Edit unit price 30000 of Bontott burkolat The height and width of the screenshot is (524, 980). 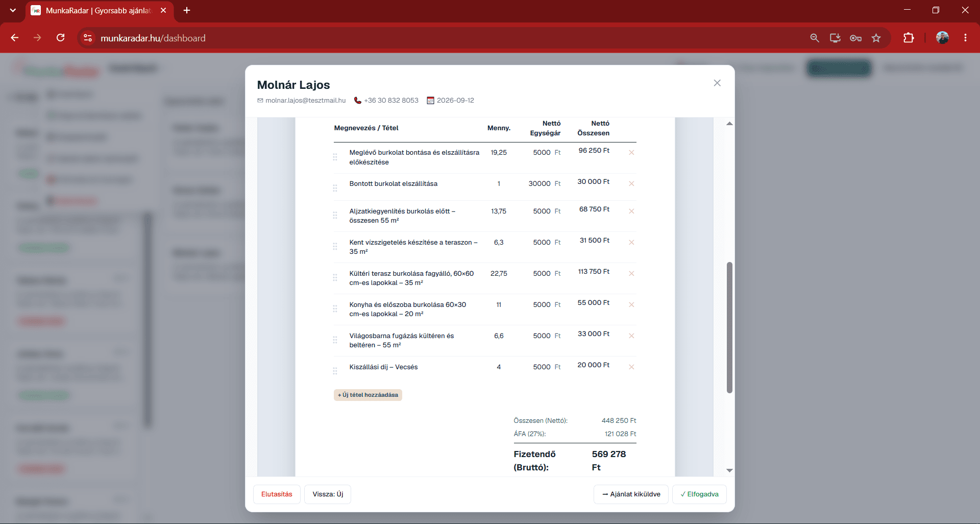point(540,183)
